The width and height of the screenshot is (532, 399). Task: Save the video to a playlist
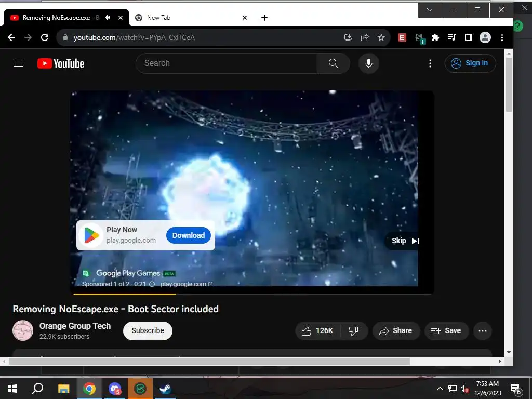(x=446, y=331)
